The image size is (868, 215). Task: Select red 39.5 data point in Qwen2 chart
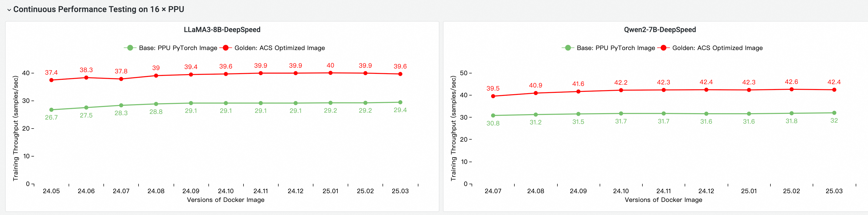tap(493, 96)
